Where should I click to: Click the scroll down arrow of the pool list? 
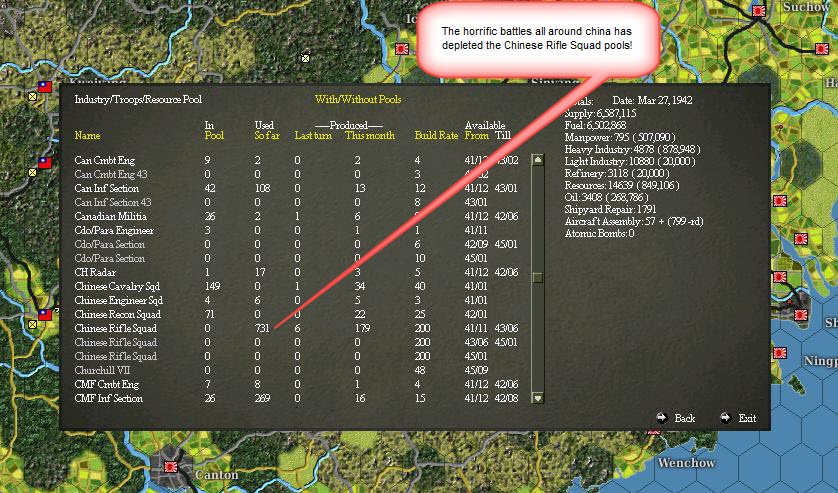coord(538,398)
